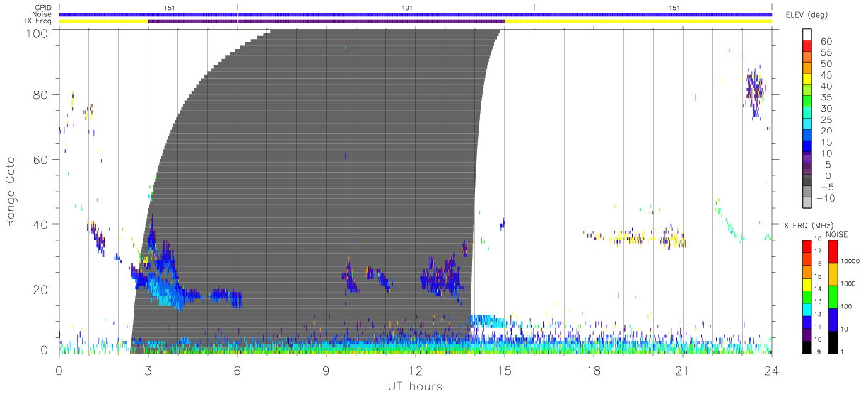
Task: Pick the yellow segment of NOISE colorbar
Action: [x=833, y=274]
